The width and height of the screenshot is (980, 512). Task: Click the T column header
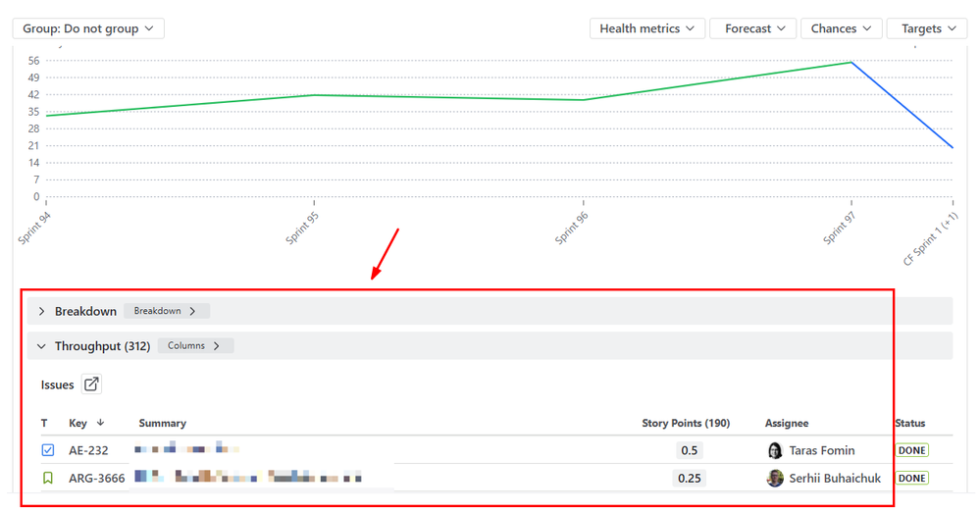coord(44,423)
